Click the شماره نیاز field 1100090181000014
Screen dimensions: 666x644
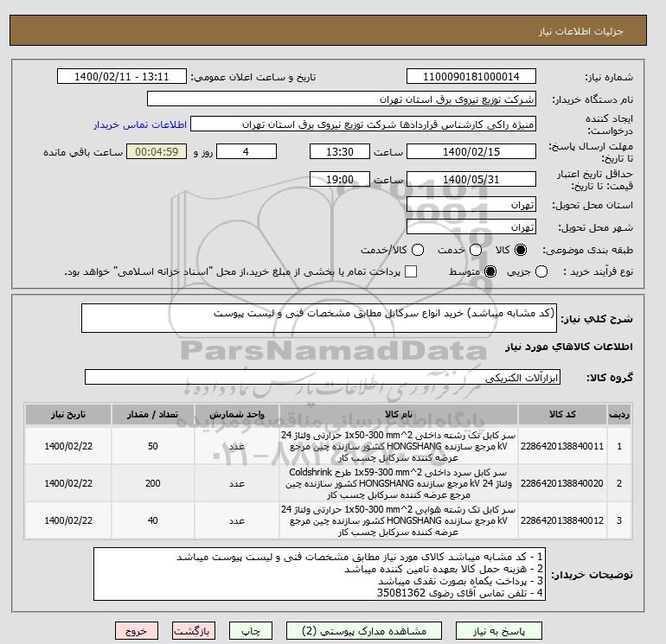(x=471, y=77)
